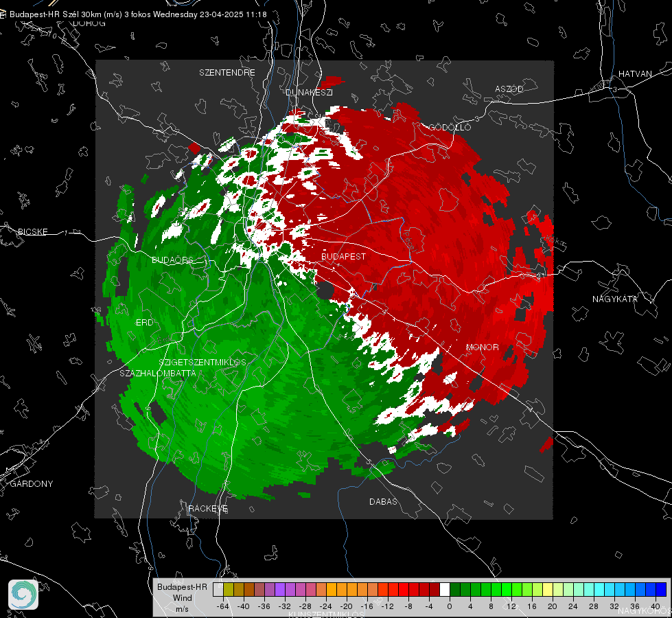Click the -24 value on the legend scale
This screenshot has height=618, width=672.
click(x=326, y=606)
